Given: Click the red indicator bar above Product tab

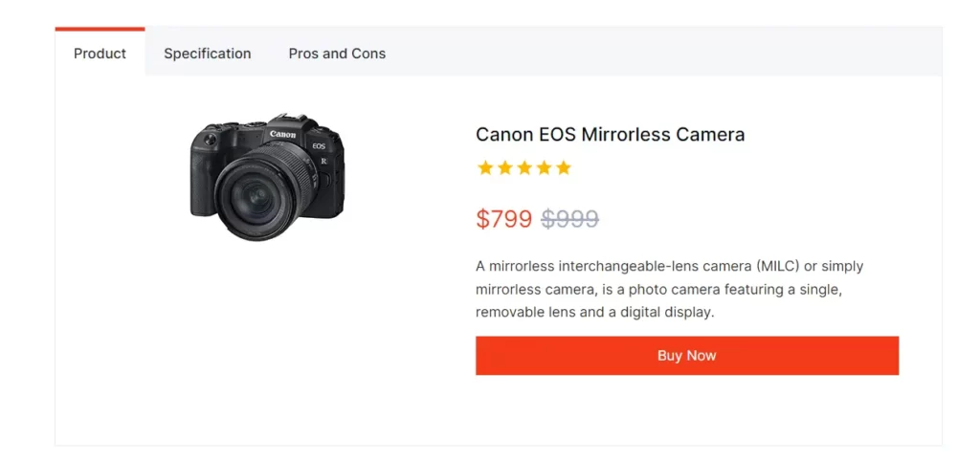Looking at the screenshot, I should [100, 29].
